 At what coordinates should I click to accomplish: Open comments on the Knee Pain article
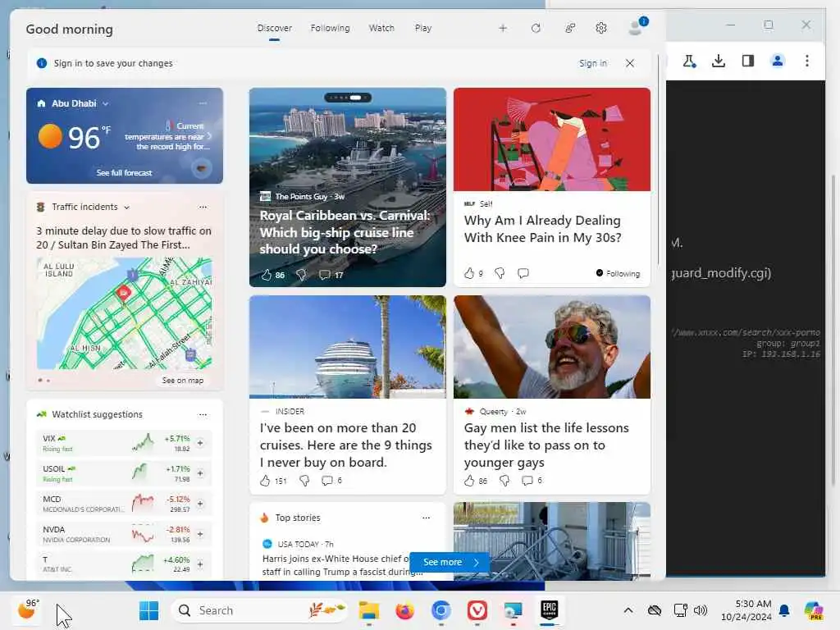(x=523, y=273)
